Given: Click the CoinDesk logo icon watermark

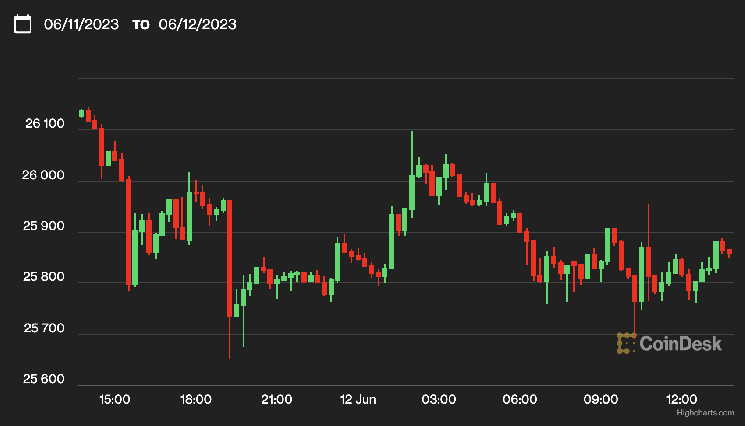Looking at the screenshot, I should 625,343.
